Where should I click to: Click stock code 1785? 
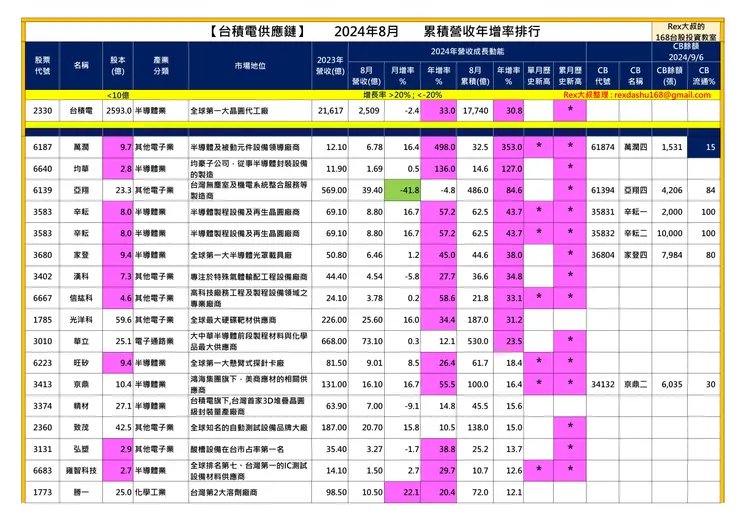(42, 320)
